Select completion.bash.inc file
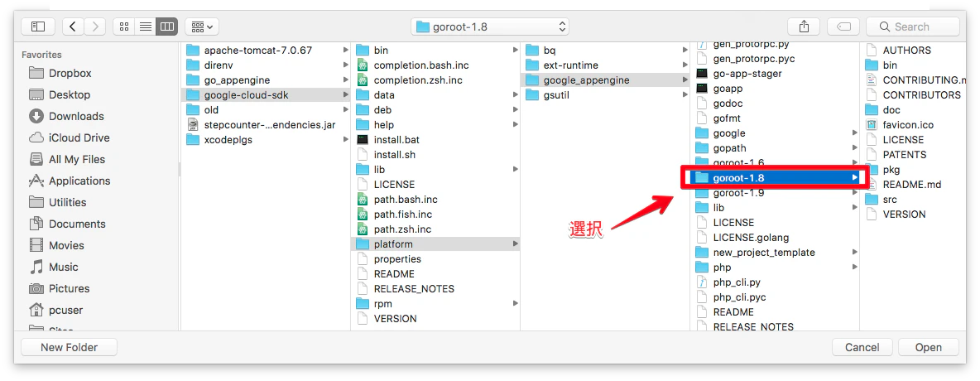980x381 pixels. coord(435,65)
